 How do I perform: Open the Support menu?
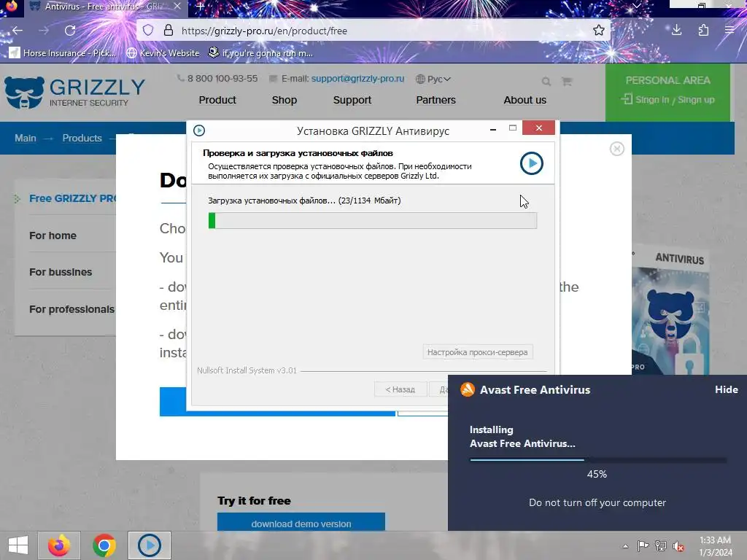352,100
